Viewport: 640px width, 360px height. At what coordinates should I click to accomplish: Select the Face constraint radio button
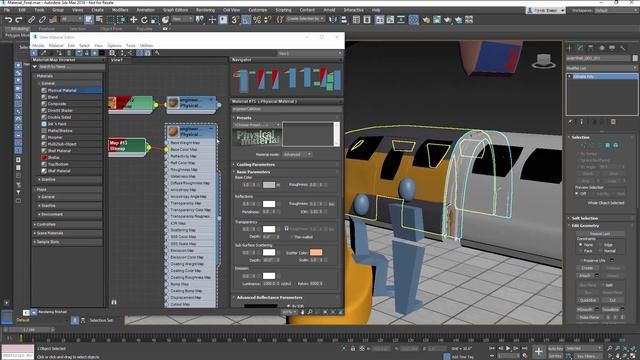point(581,251)
